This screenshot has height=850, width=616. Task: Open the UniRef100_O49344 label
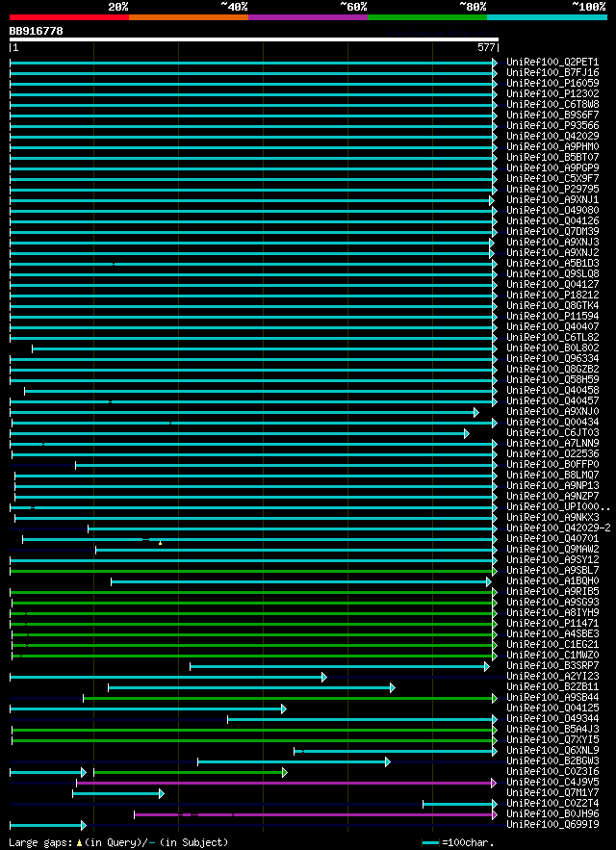coord(552,719)
